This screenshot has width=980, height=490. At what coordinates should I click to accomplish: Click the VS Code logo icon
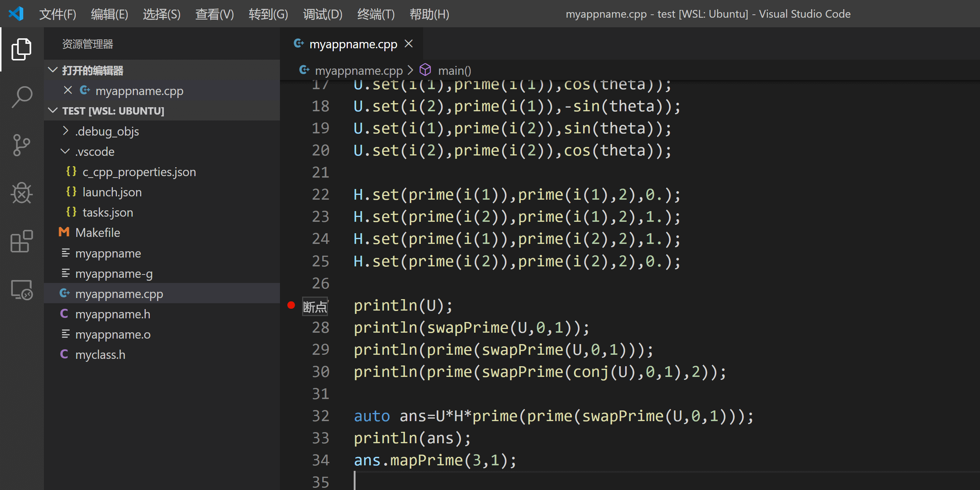16,14
